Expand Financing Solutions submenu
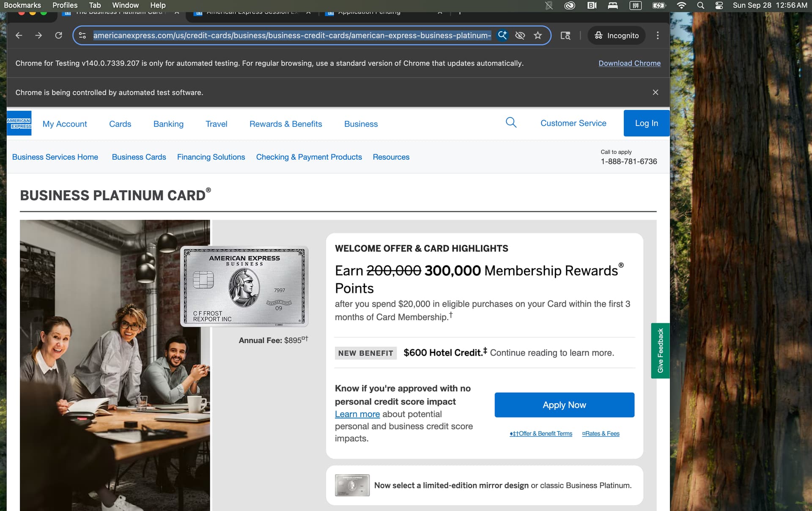This screenshot has height=511, width=812. [211, 157]
